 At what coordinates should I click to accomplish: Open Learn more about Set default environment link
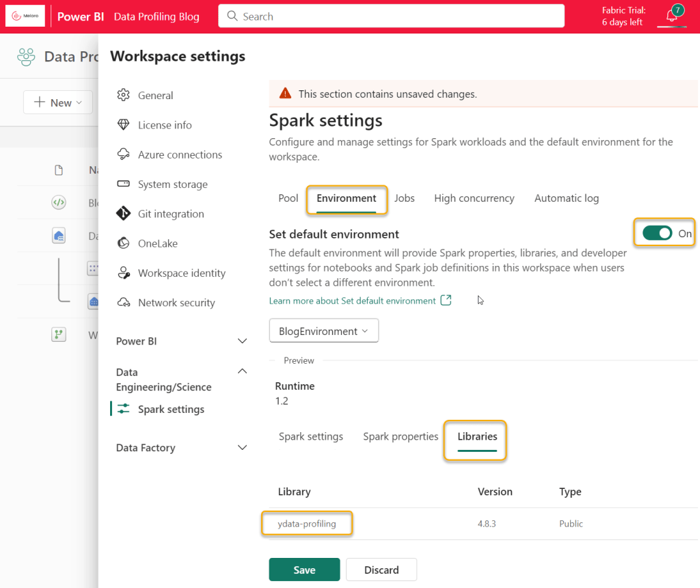click(353, 301)
